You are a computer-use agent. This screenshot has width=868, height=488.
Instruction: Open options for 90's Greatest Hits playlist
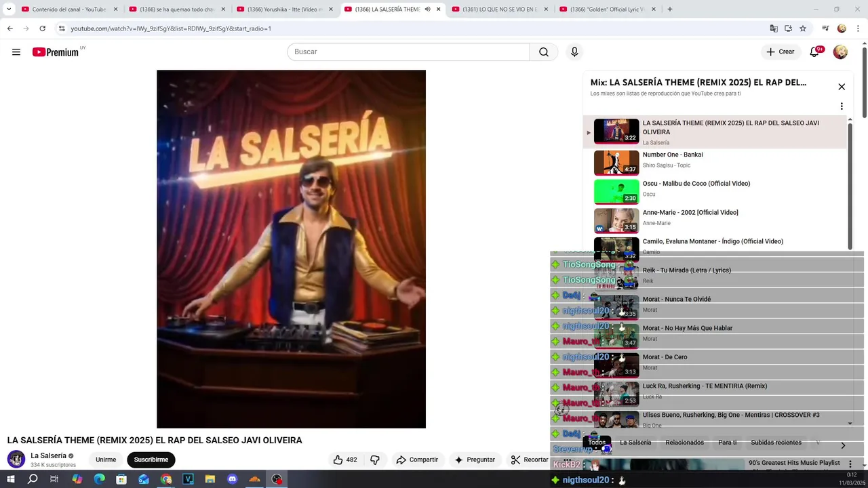850,464
